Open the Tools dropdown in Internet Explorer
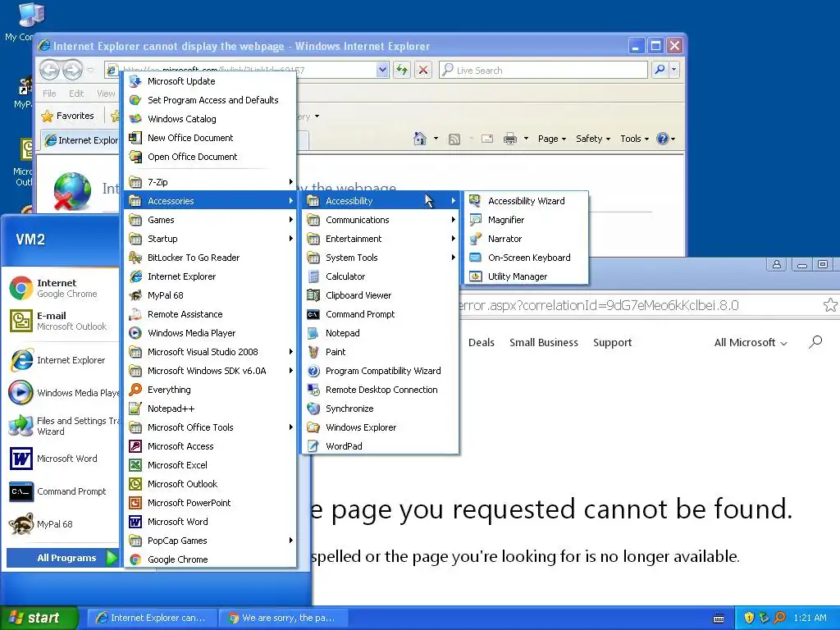The height and width of the screenshot is (630, 840). [x=634, y=139]
